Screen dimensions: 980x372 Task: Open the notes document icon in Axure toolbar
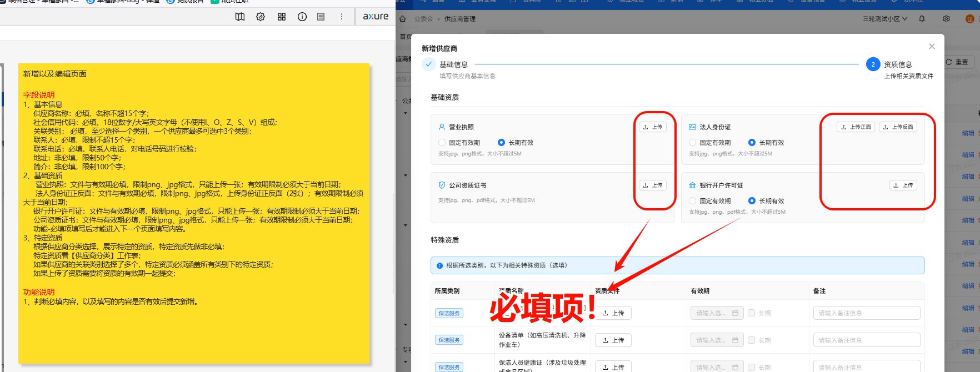coord(321,17)
